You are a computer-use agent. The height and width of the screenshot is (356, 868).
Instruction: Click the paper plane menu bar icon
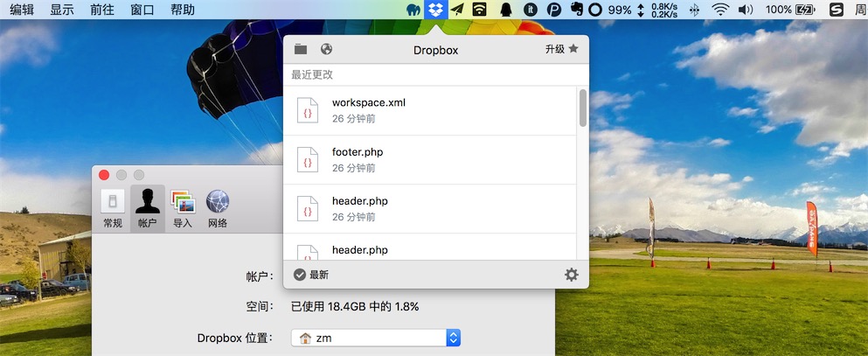[x=456, y=10]
